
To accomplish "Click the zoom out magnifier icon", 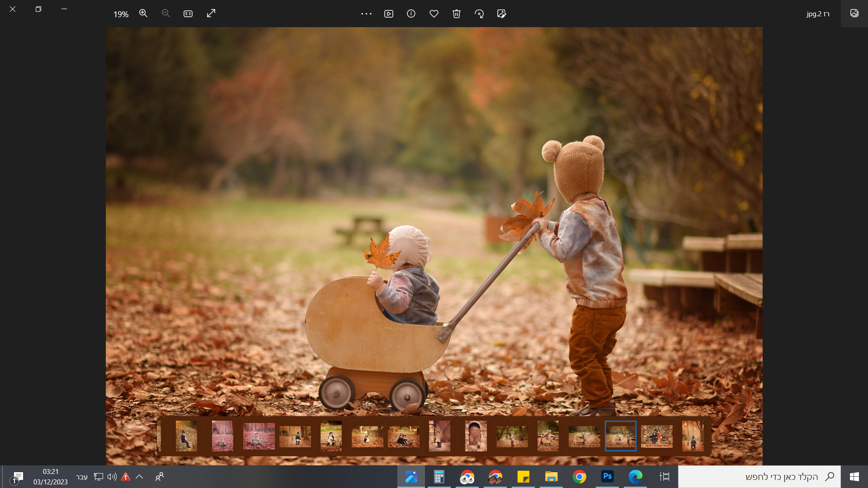I will (x=166, y=14).
